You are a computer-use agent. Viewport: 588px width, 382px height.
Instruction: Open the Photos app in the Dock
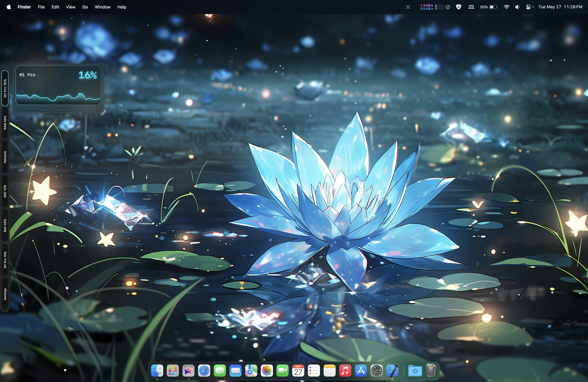coord(267,371)
